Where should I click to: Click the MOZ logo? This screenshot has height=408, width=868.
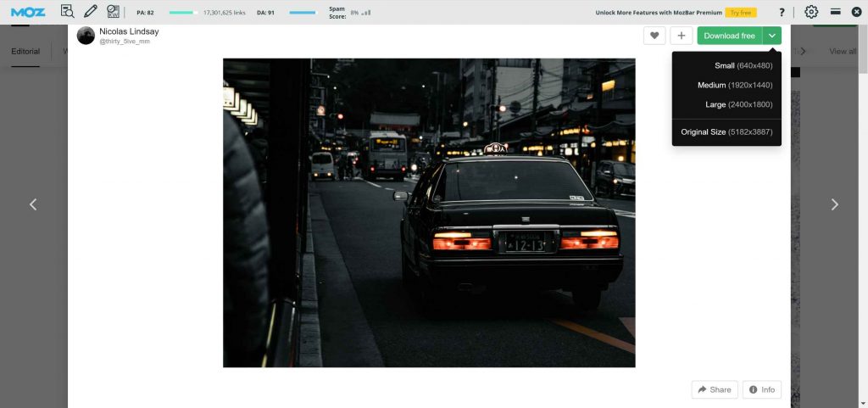[x=28, y=12]
